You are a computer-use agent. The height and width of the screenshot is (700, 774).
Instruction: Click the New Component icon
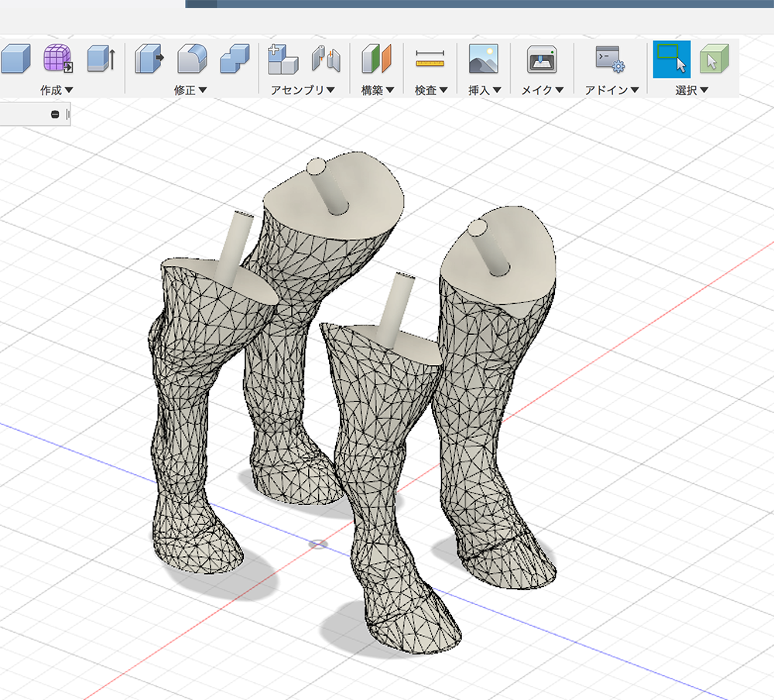click(283, 60)
